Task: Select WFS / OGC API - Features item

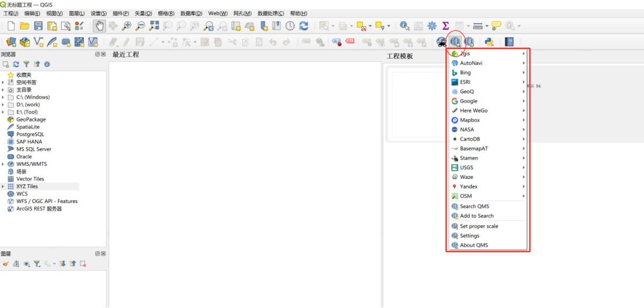Action: (x=47, y=201)
